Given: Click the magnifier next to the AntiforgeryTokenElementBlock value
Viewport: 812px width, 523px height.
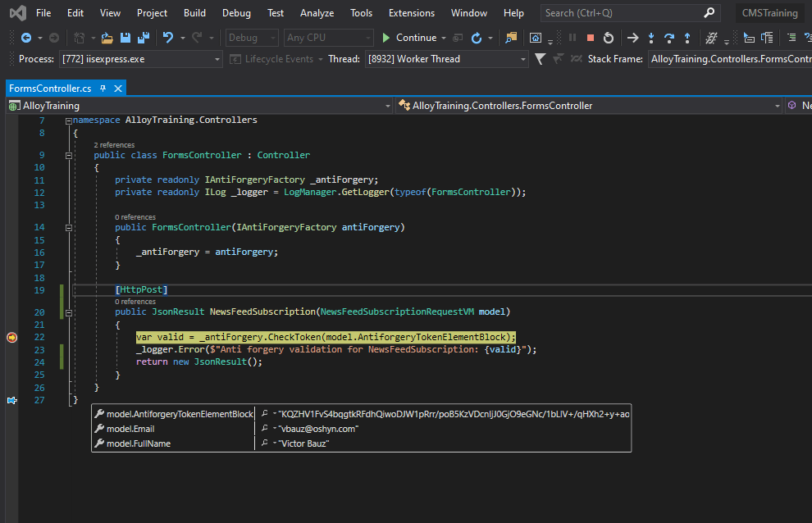Looking at the screenshot, I should 265,413.
